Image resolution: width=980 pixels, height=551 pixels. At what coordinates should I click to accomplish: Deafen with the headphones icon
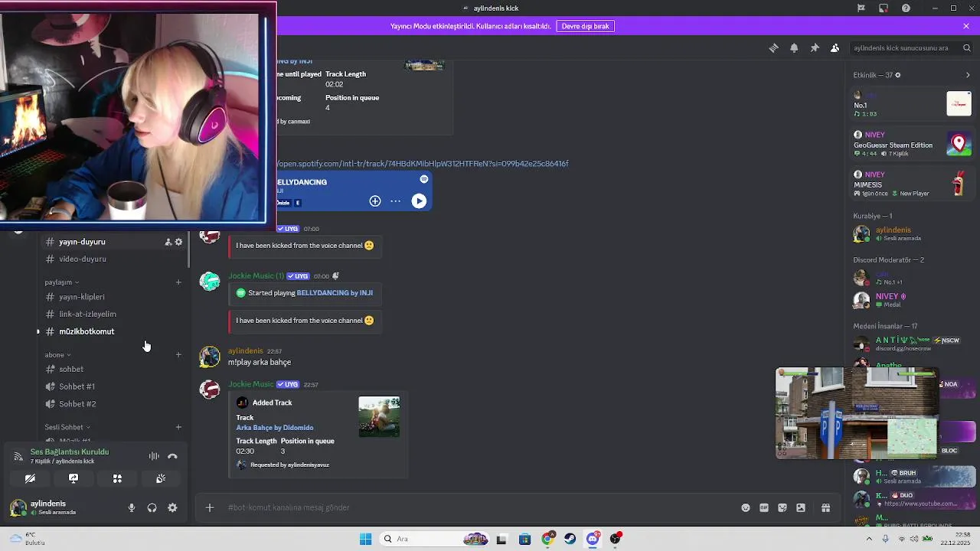[152, 507]
